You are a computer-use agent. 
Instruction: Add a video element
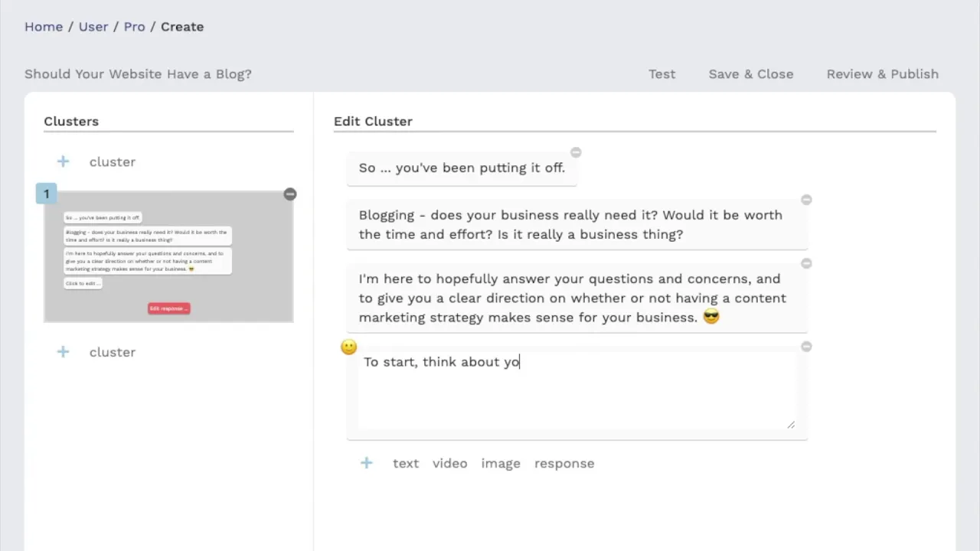coord(449,463)
